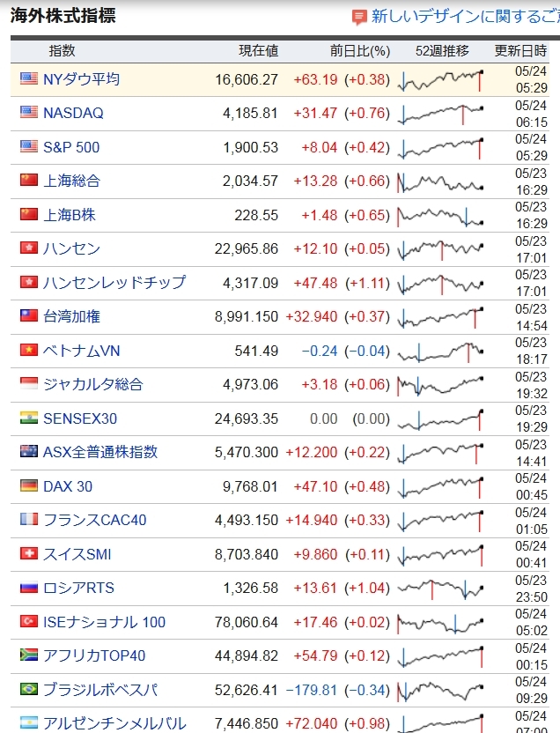The height and width of the screenshot is (733, 560).
Task: Click the India flag beside SENSEX30
Action: 29,418
